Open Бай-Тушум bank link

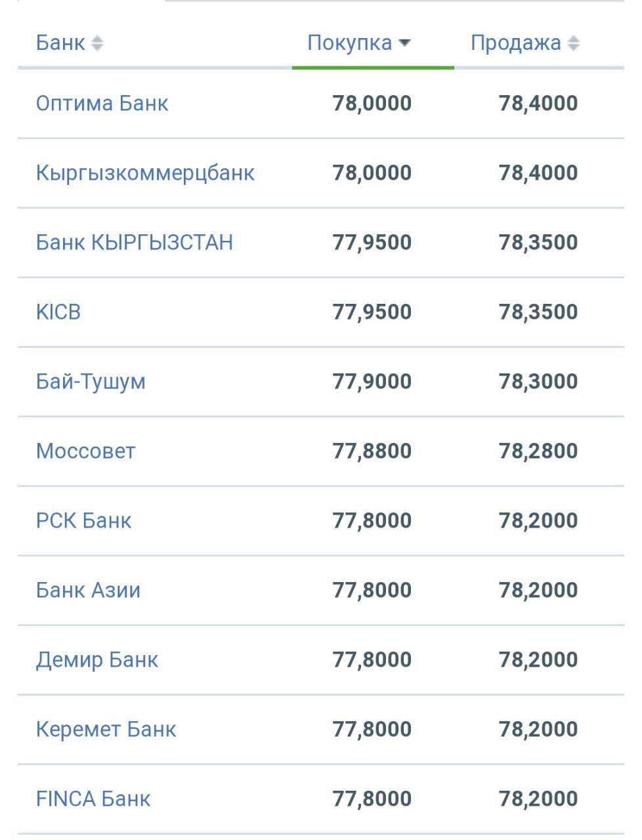[91, 382]
